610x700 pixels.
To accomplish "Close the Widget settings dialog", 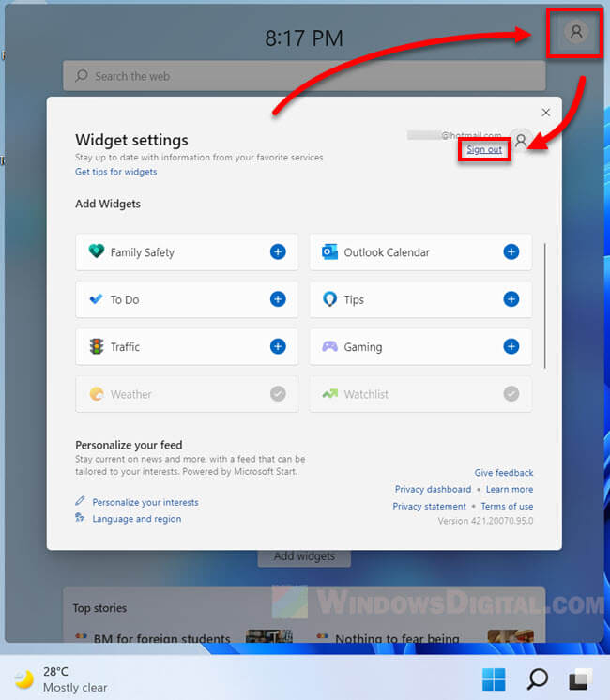I will click(545, 113).
